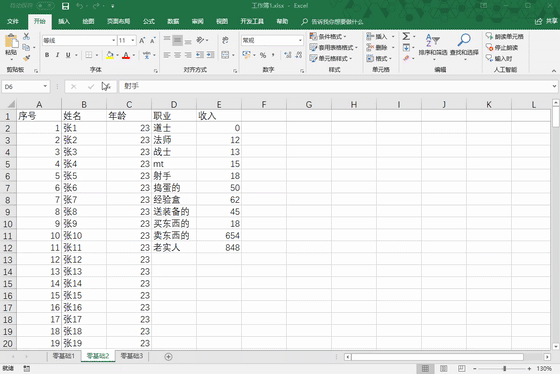The height and width of the screenshot is (374, 560).
Task: Click the Read Cells aloud button
Action: click(x=505, y=36)
